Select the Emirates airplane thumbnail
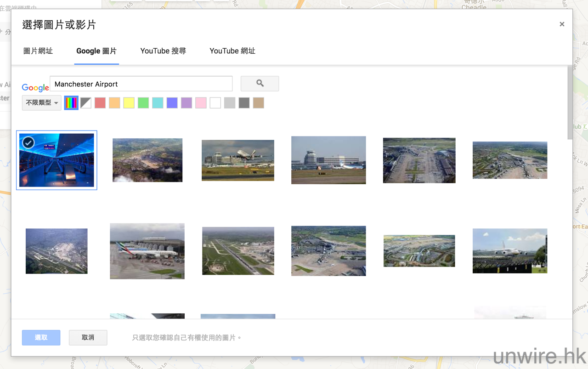 (147, 251)
